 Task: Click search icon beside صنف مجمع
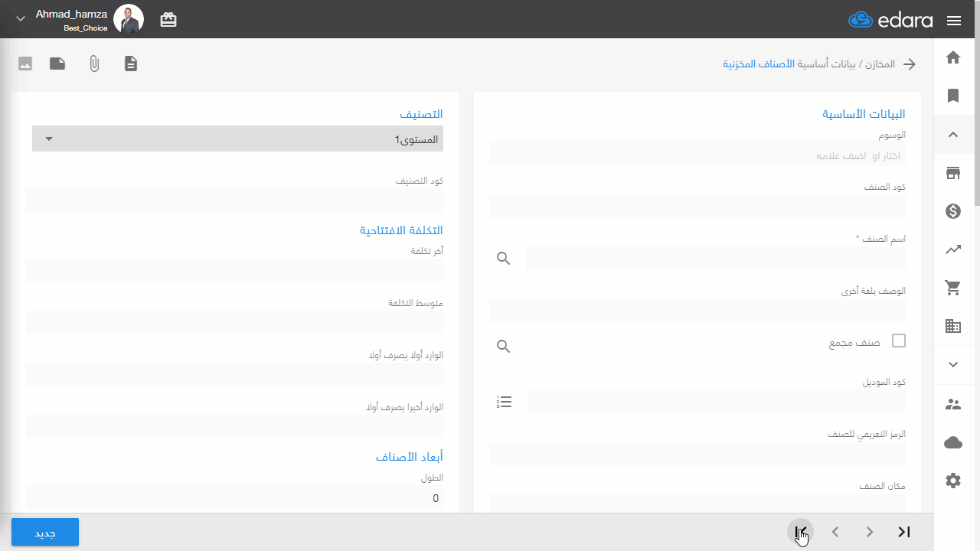coord(503,347)
